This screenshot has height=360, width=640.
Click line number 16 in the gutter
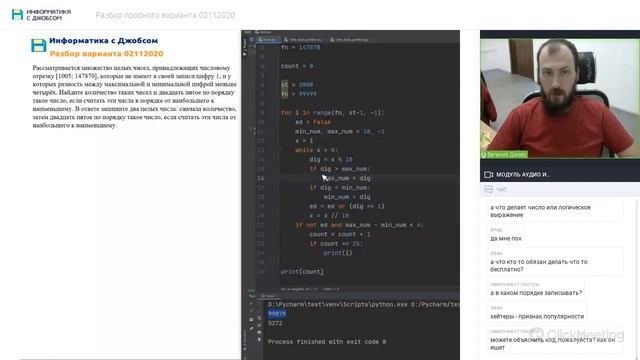click(x=261, y=178)
